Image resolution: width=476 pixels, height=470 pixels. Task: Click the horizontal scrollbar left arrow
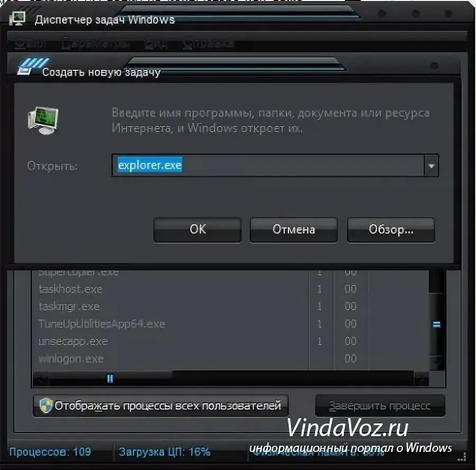click(x=40, y=379)
